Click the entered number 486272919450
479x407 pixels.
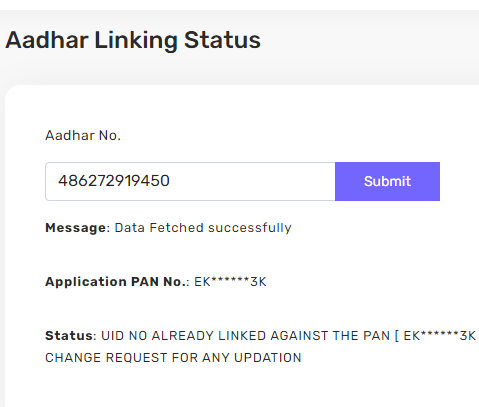pyautogui.click(x=114, y=181)
